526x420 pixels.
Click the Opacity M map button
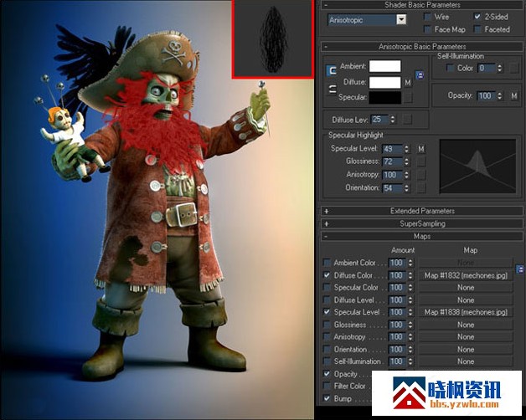(x=514, y=96)
